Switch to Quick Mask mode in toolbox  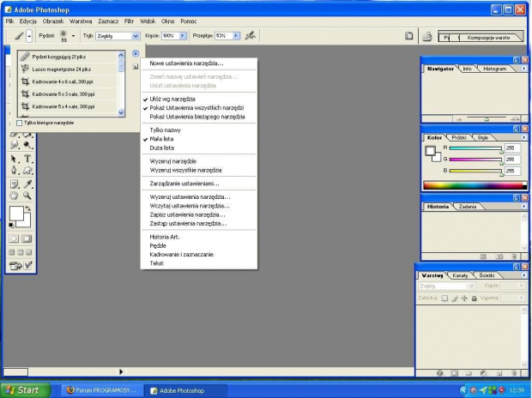click(x=27, y=238)
